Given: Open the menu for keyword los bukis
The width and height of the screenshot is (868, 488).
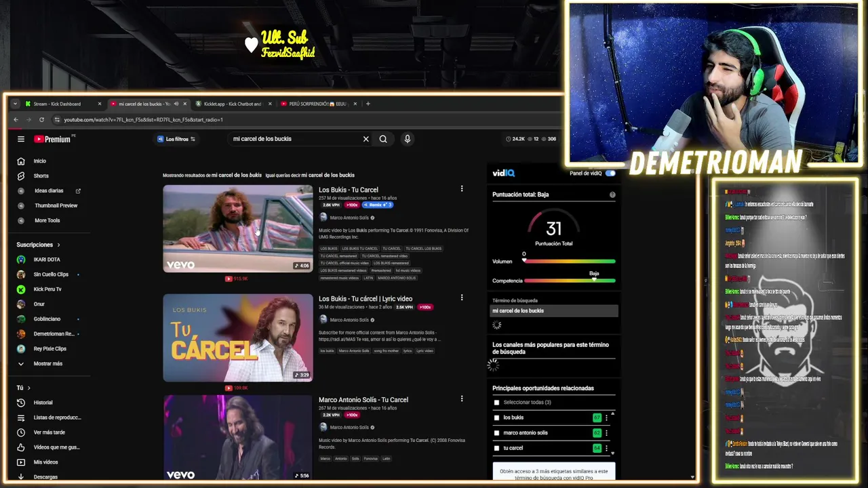Looking at the screenshot, I should (x=606, y=418).
